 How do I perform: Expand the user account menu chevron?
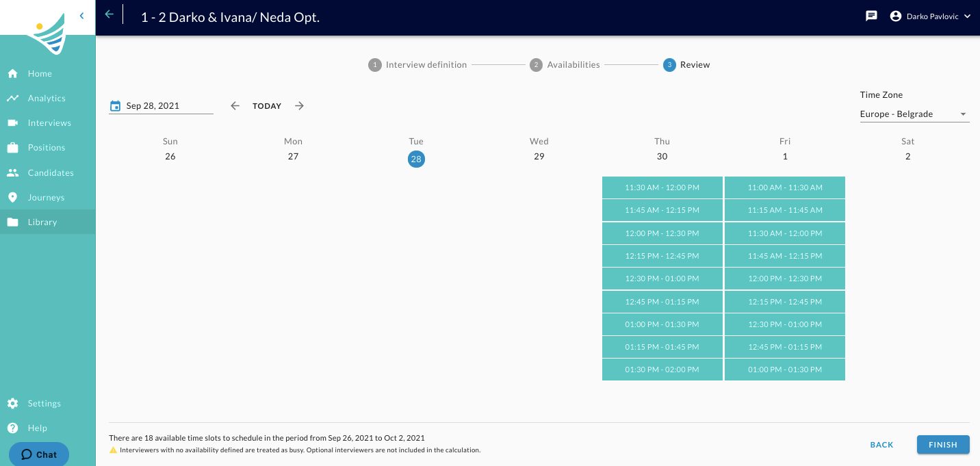coord(967,16)
